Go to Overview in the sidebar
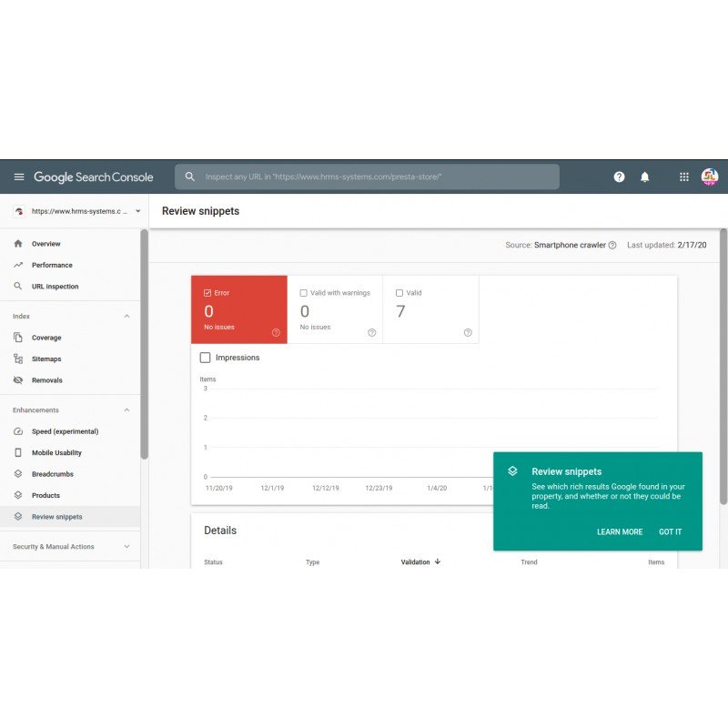 70,244
